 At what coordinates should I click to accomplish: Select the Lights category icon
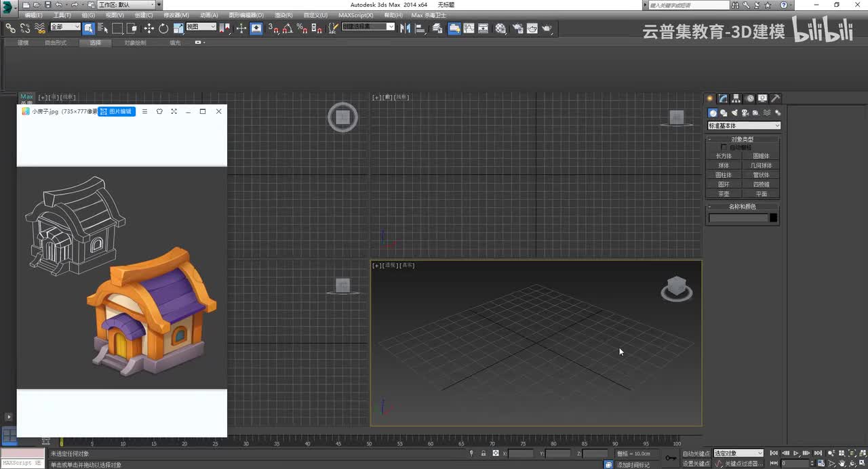tap(734, 113)
